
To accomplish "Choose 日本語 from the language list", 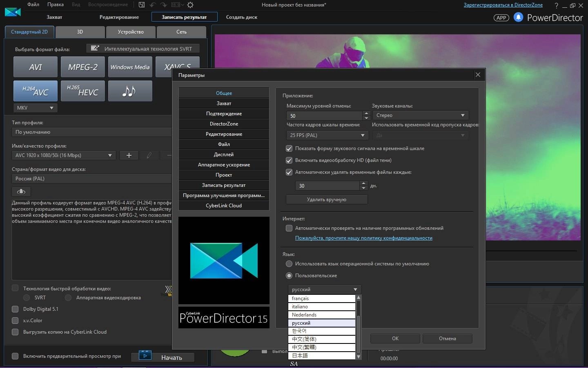I will click(x=322, y=356).
